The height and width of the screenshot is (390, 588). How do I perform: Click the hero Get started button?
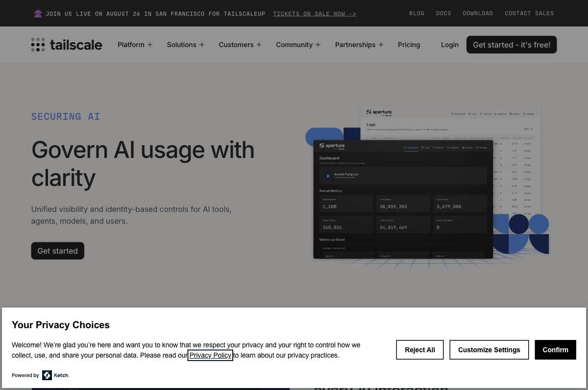coord(58,251)
